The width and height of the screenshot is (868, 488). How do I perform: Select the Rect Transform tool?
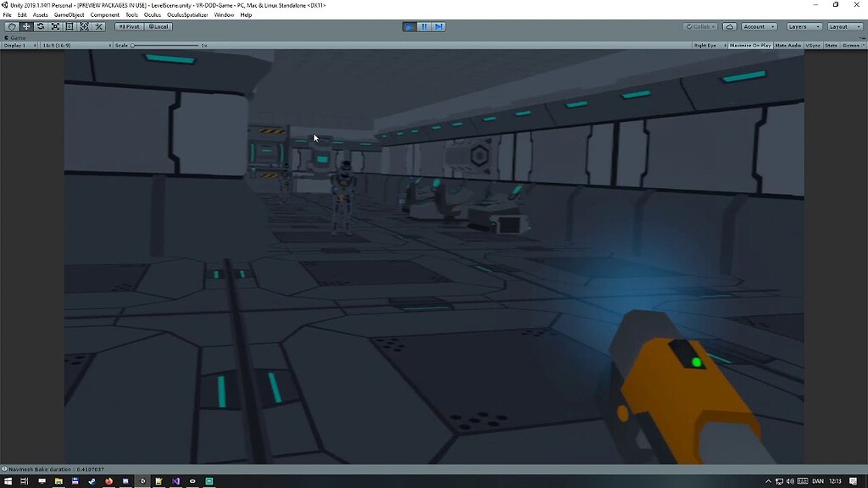pos(70,26)
